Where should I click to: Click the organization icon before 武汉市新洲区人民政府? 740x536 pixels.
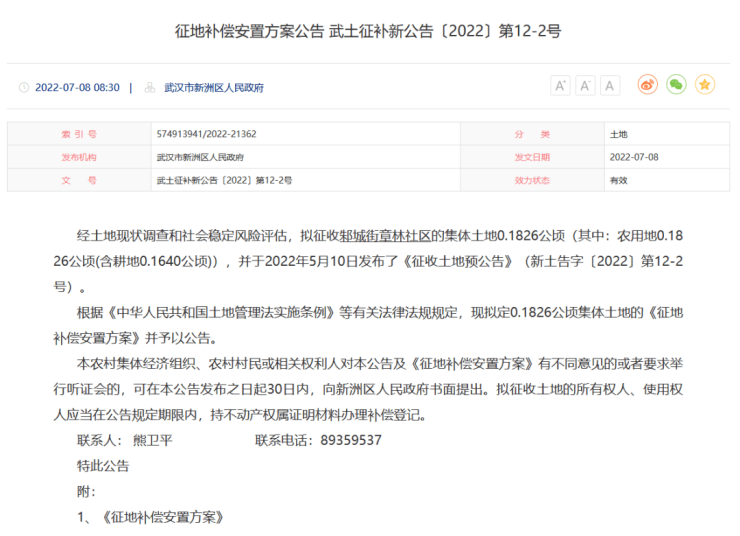click(150, 88)
